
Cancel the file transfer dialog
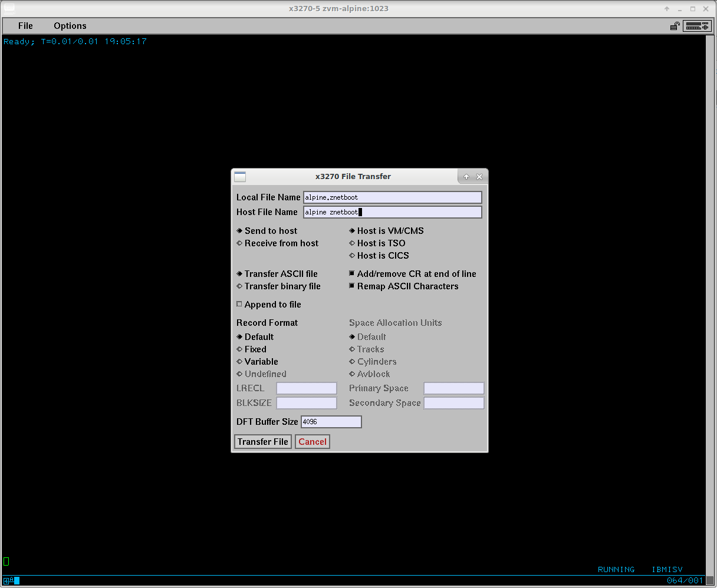[x=313, y=442]
